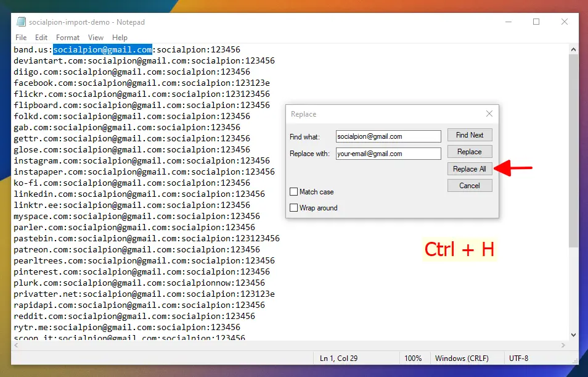Click the facebook.com line
The height and width of the screenshot is (377, 588).
pos(142,83)
